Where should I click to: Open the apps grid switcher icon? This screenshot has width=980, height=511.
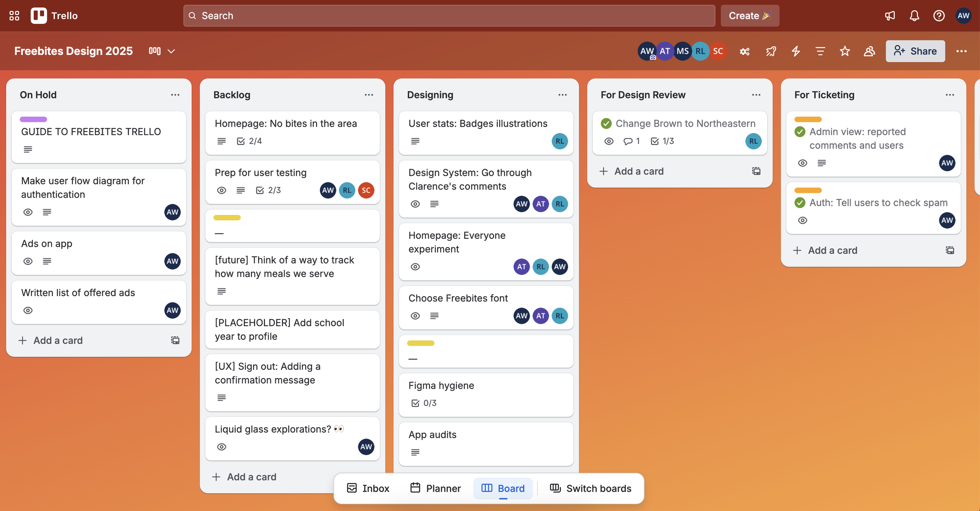click(x=15, y=16)
